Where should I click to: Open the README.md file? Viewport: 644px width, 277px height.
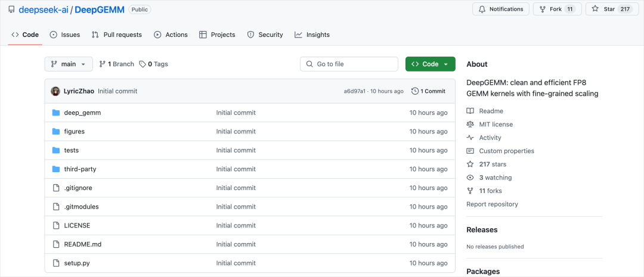click(x=82, y=244)
